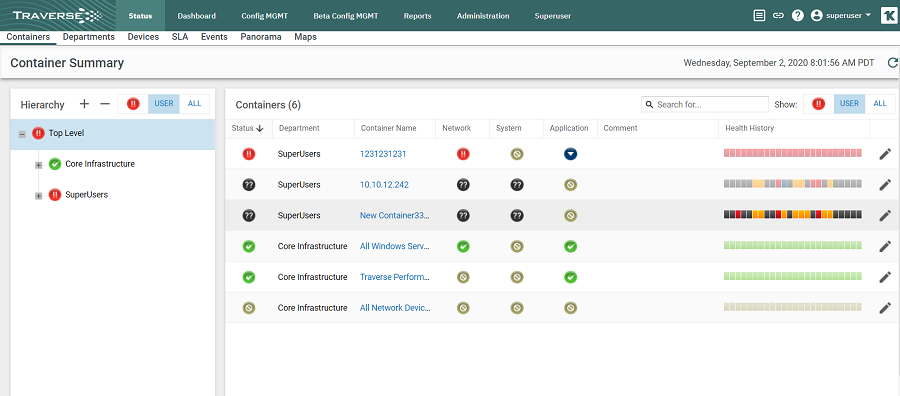Click pencil icon for All Network Devices row
This screenshot has height=396, width=900.
(x=885, y=308)
